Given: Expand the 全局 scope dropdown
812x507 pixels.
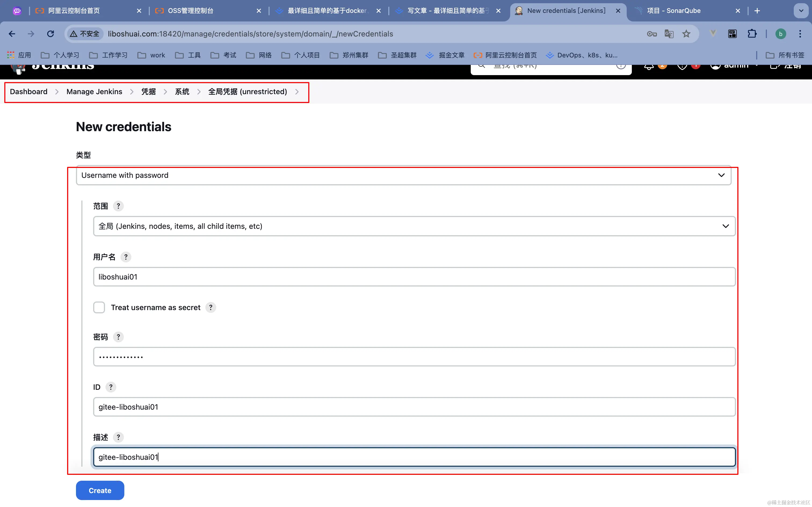Looking at the screenshot, I should [x=414, y=226].
